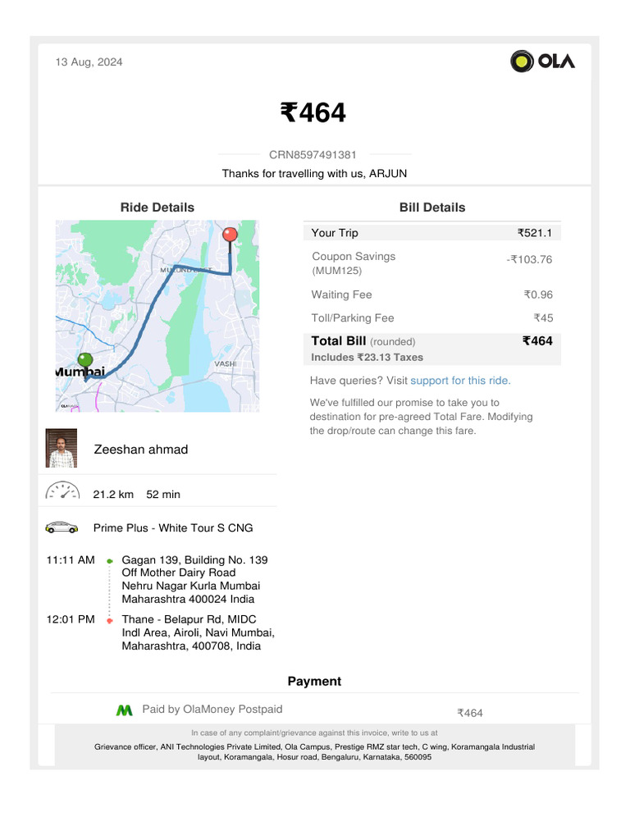
Task: Click the green pickup pin on map
Action: (x=85, y=361)
